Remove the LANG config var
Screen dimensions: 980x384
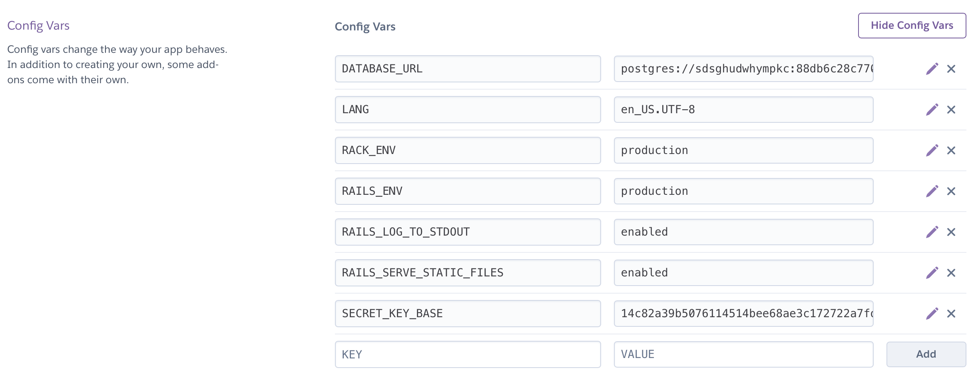(x=952, y=109)
